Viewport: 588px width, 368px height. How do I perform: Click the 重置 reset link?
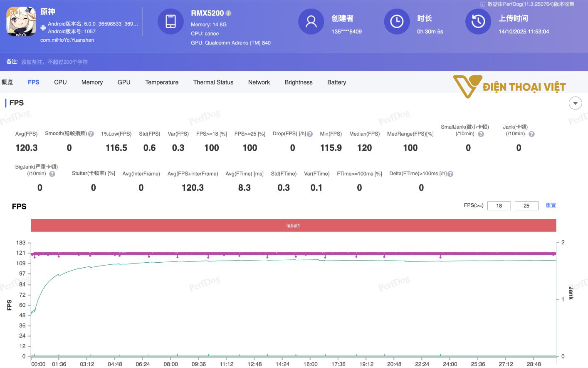(551, 205)
